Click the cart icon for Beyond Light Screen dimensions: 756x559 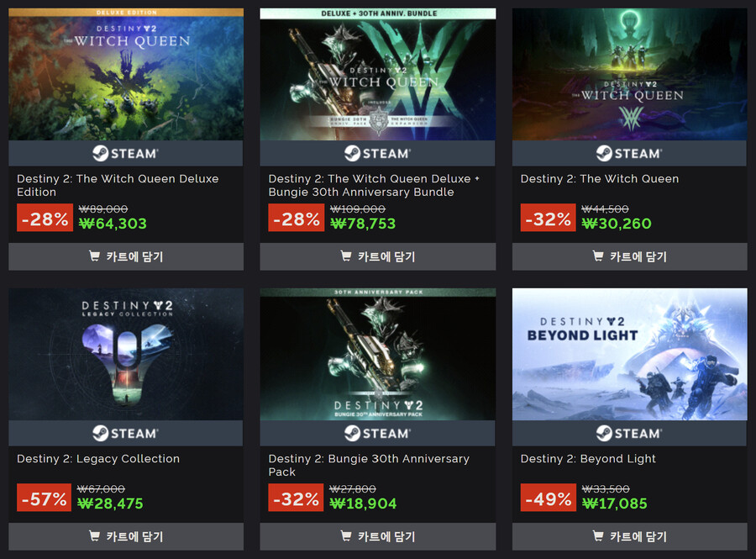pos(598,535)
